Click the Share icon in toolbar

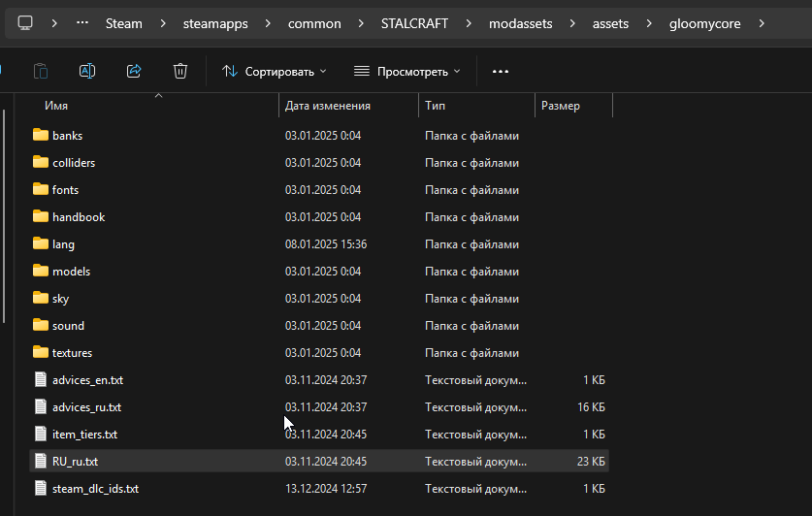click(134, 71)
